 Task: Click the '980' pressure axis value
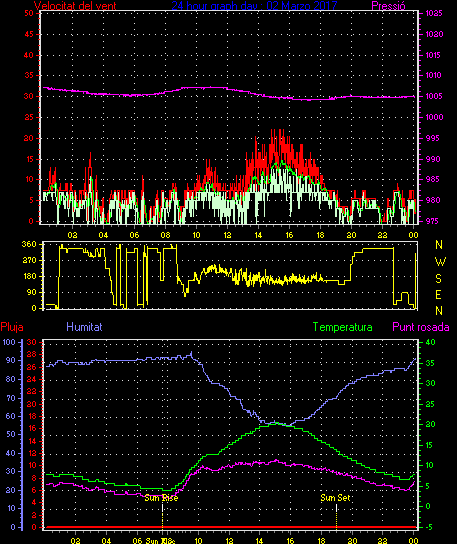point(433,200)
